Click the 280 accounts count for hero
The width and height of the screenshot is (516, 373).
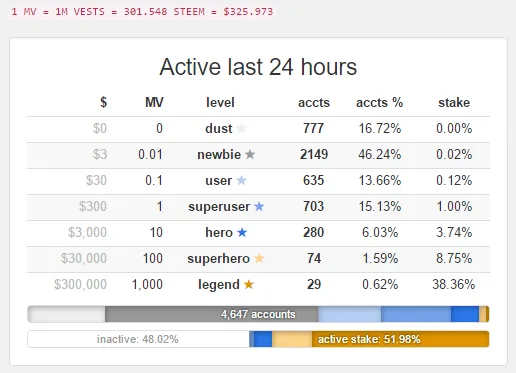(313, 232)
